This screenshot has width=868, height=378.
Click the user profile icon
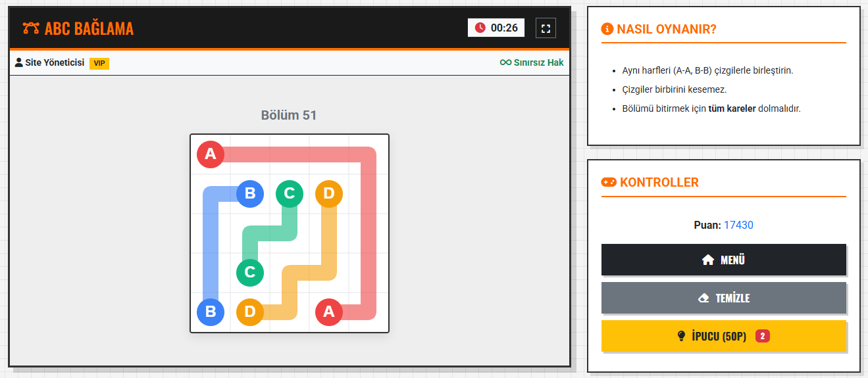[18, 63]
